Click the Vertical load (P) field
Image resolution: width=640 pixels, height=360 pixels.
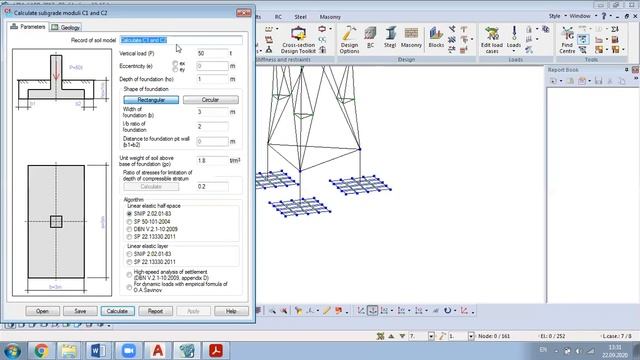pyautogui.click(x=212, y=53)
